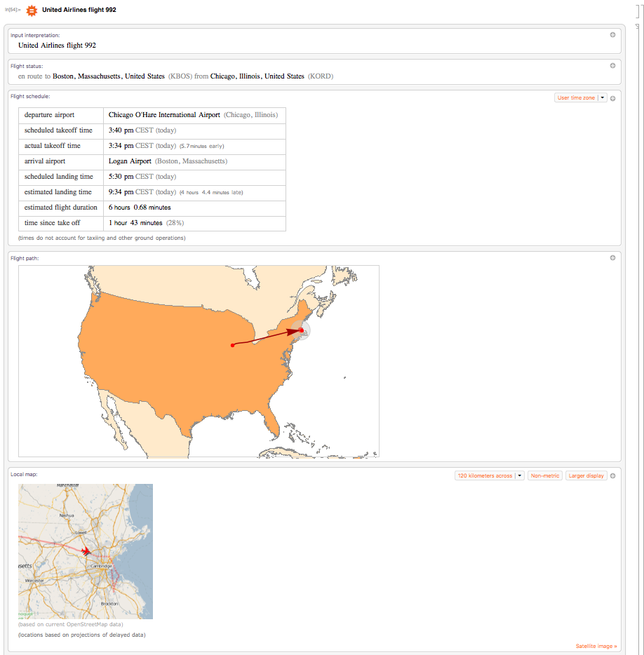Click the query text United Airlines flight 992

(79, 10)
